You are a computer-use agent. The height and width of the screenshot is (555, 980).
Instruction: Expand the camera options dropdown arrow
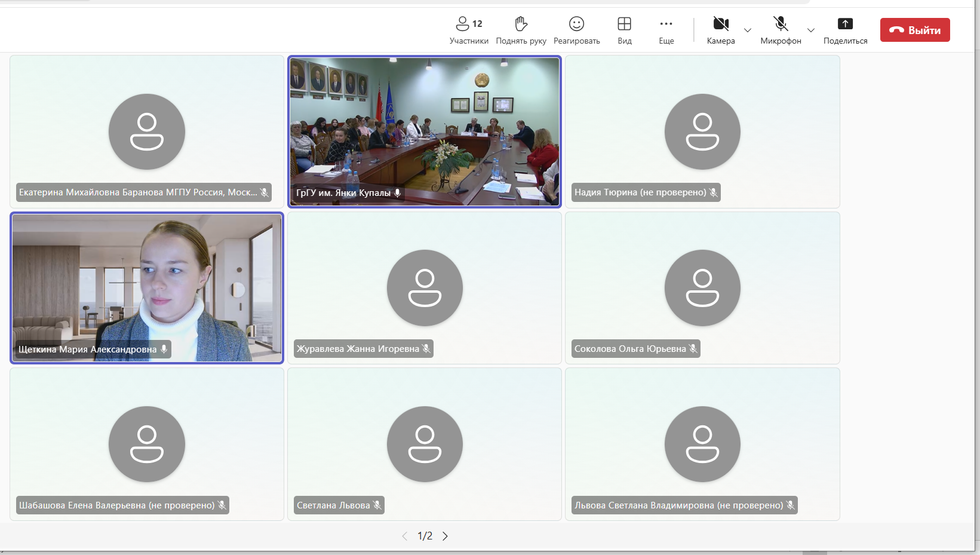tap(748, 30)
